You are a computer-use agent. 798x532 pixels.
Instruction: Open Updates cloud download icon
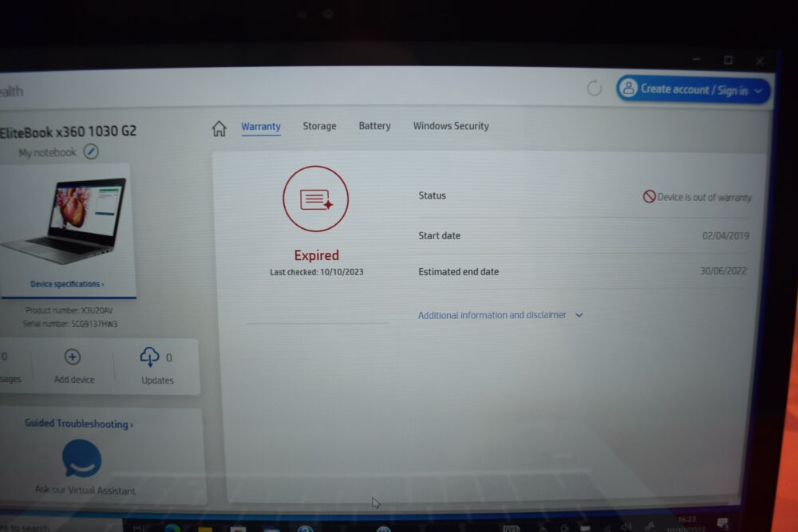coord(150,357)
